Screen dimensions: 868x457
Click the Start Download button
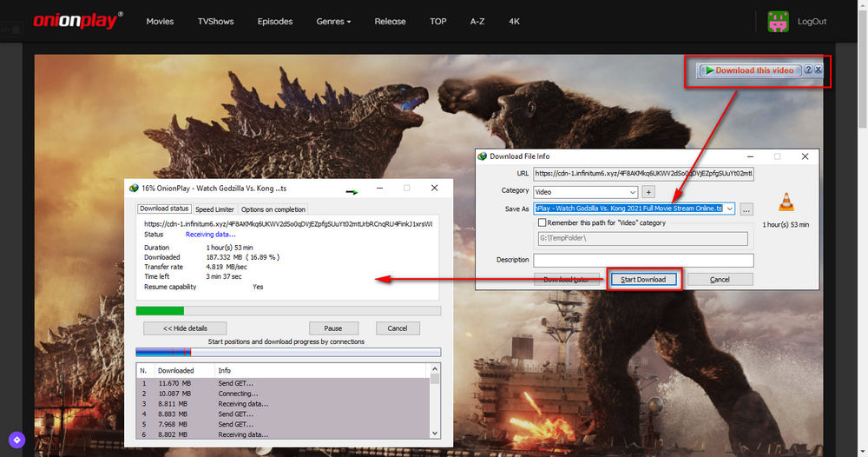(643, 279)
